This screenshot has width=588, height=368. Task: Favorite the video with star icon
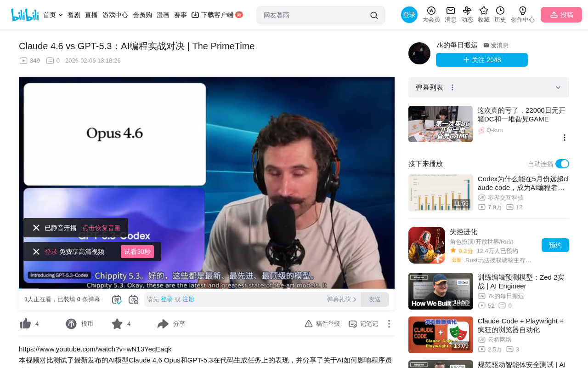(117, 324)
